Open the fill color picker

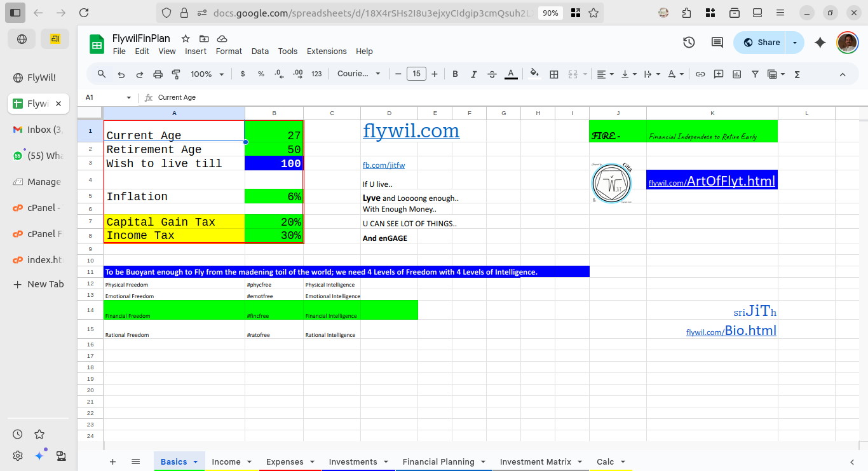(534, 74)
